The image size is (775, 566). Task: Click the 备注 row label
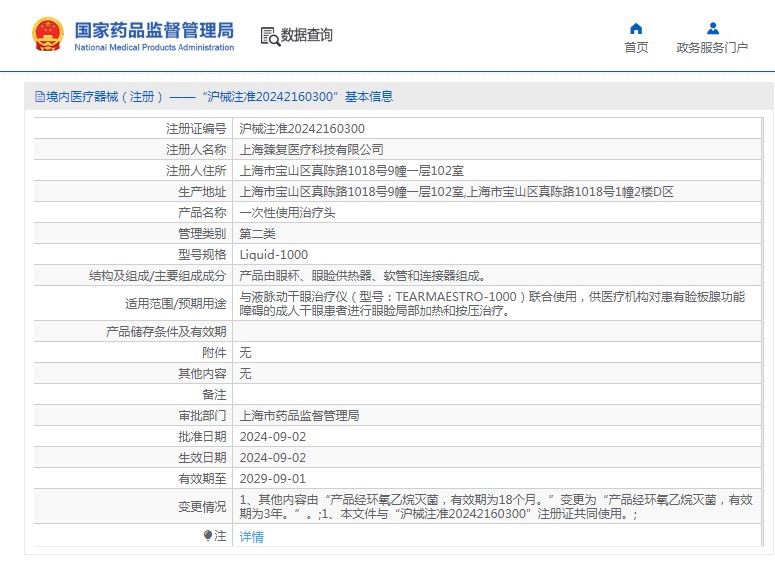tap(214, 394)
